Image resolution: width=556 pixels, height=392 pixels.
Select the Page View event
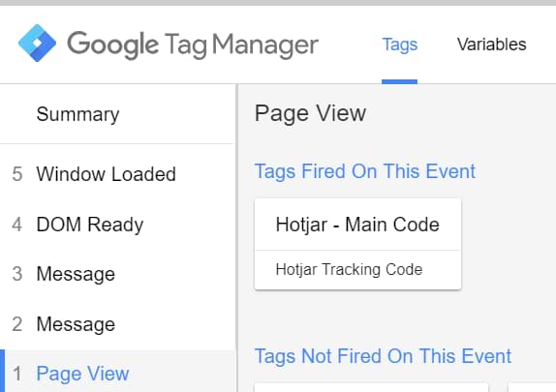click(118, 372)
